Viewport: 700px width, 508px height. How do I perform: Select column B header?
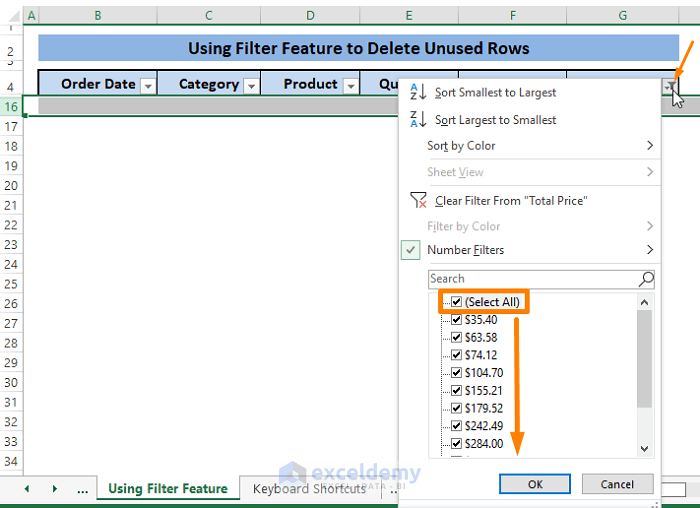click(x=98, y=16)
